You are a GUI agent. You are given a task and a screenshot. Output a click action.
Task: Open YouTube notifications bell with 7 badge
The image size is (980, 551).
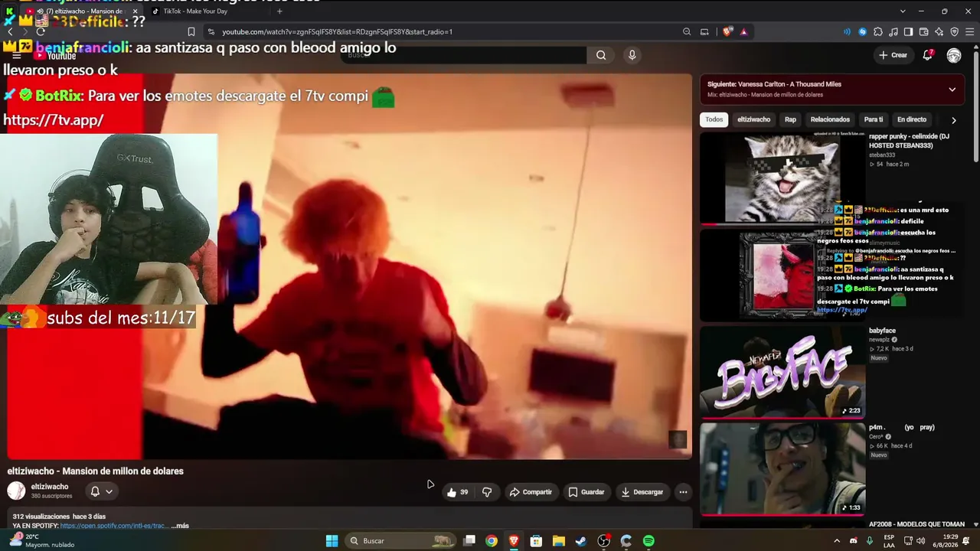click(x=928, y=55)
